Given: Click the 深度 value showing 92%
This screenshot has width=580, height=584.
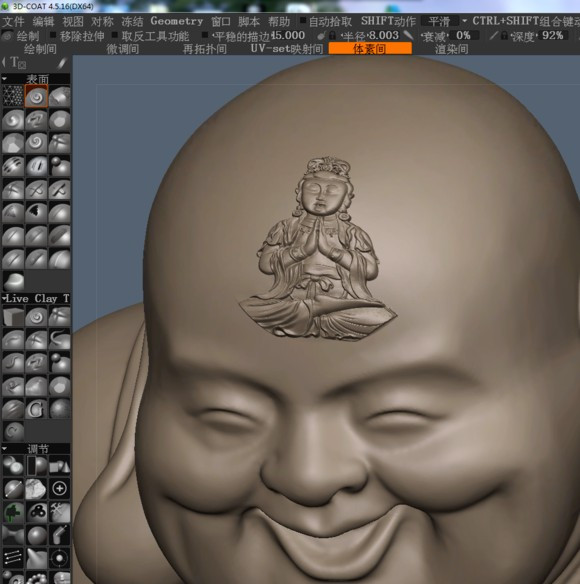Looking at the screenshot, I should [553, 35].
